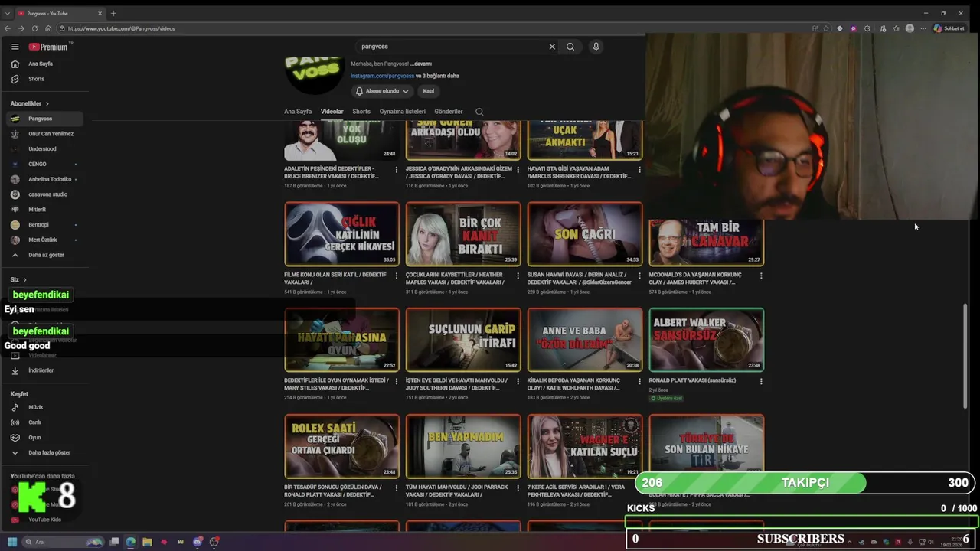Screen dimensions: 980x551
Task: Expand channel description with ...devamı
Action: pyautogui.click(x=421, y=64)
